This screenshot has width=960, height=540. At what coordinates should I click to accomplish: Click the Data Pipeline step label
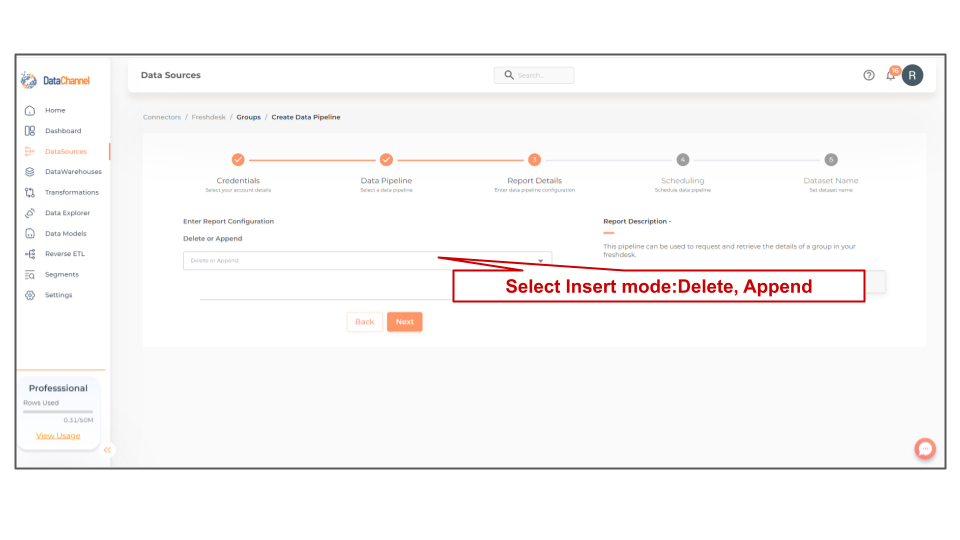pyautogui.click(x=386, y=181)
